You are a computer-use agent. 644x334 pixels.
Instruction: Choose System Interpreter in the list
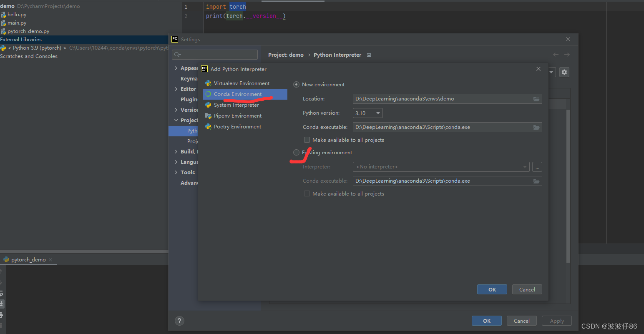[245, 105]
